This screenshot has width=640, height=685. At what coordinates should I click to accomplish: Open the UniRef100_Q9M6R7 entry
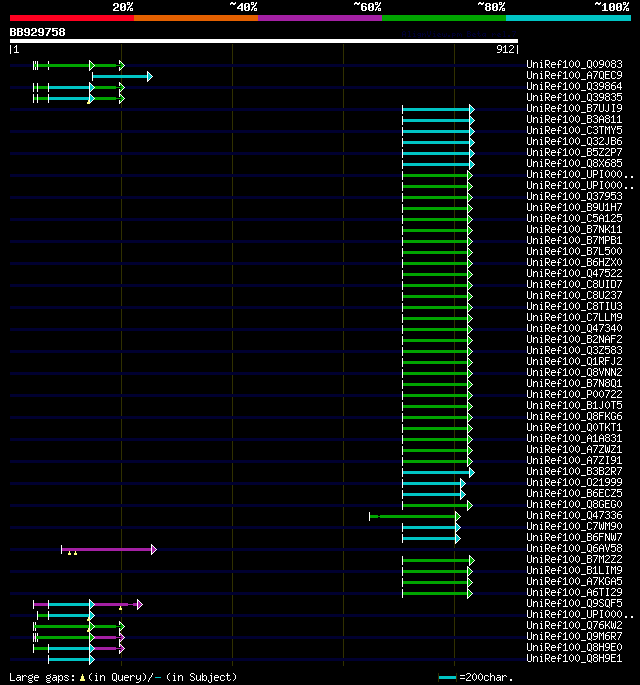pos(574,636)
